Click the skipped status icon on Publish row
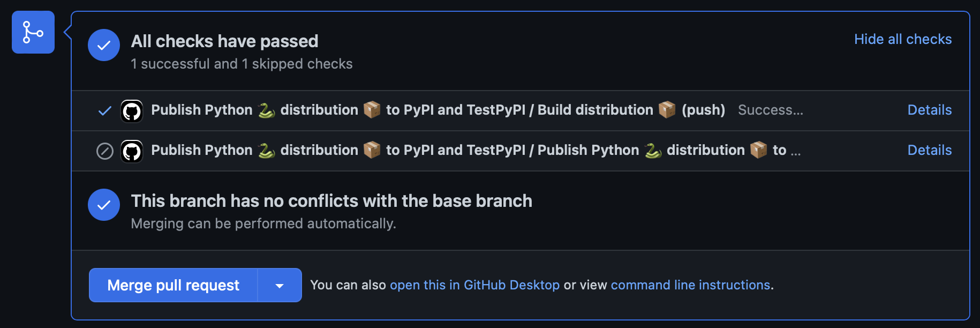 pos(105,151)
